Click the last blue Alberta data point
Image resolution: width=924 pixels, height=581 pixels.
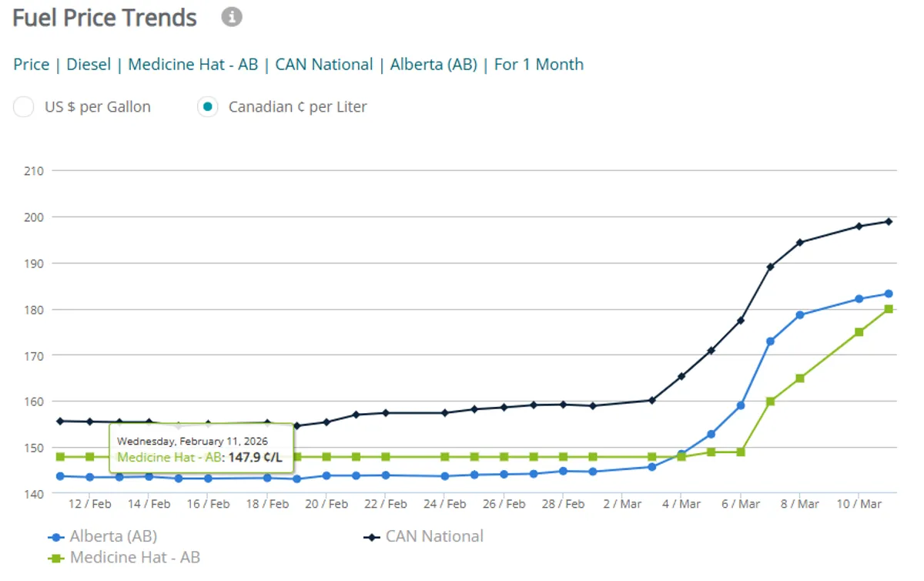(888, 294)
